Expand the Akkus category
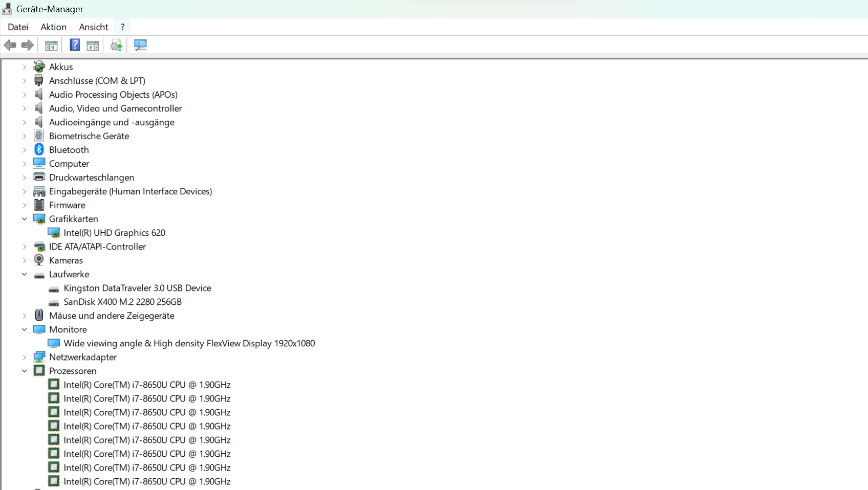Viewport: 868px width, 490px height. pyautogui.click(x=24, y=67)
